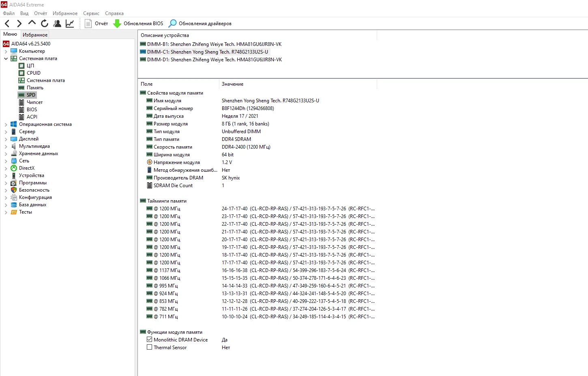Click the Сеть network icon
The image size is (588, 376).
14,161
